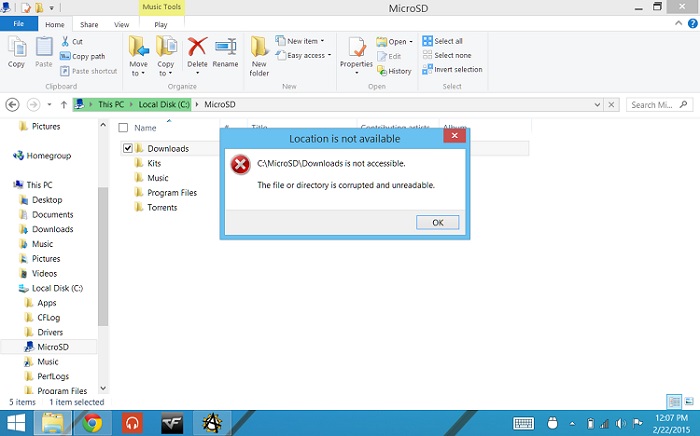Click the volume speaker tray icon
The height and width of the screenshot is (436, 700).
[x=620, y=423]
